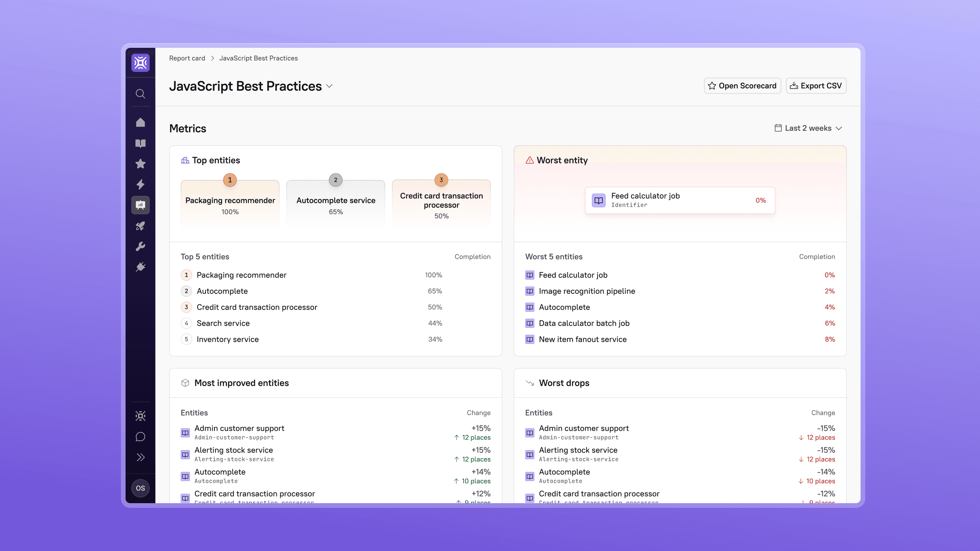Click the Alerting stock service icon in Worst drops
This screenshot has height=551, width=980.
pyautogui.click(x=530, y=455)
